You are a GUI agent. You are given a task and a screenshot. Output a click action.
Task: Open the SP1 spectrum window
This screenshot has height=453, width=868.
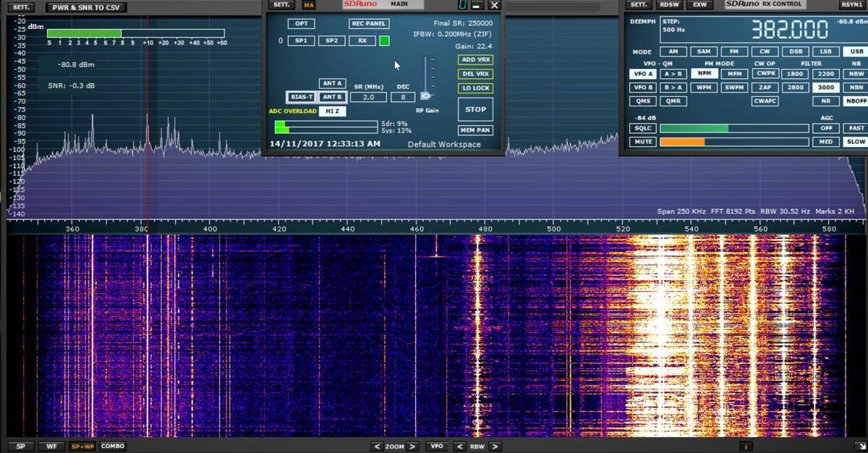coord(301,41)
